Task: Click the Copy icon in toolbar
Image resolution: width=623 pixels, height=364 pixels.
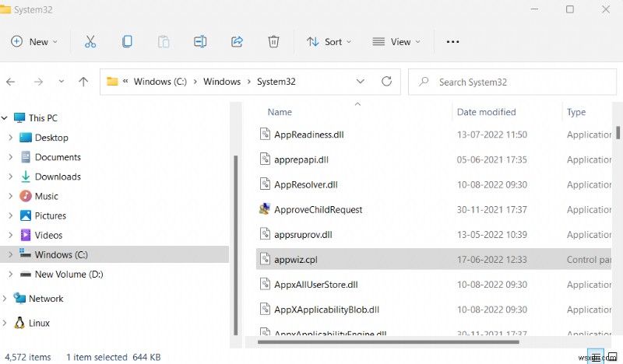Action: click(x=127, y=41)
